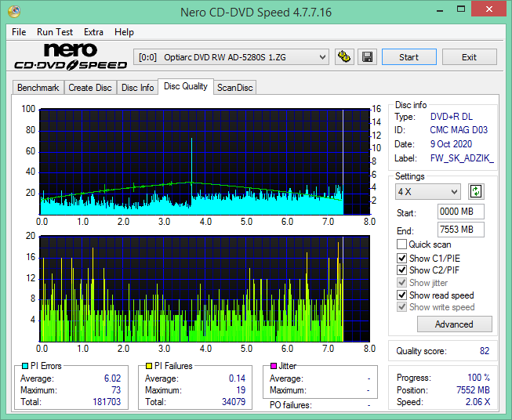Click PI Errors maximum value 73
Viewport: 512px width, 420px height.
click(116, 390)
